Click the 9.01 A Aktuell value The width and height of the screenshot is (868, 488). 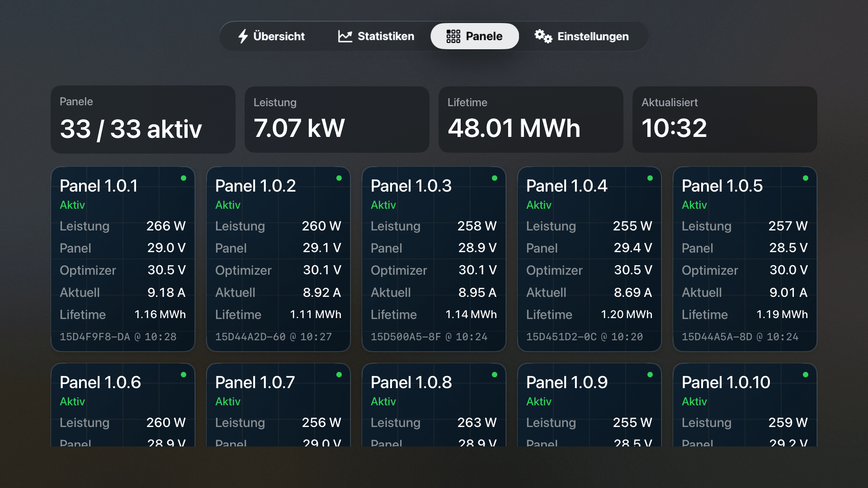[x=788, y=292]
